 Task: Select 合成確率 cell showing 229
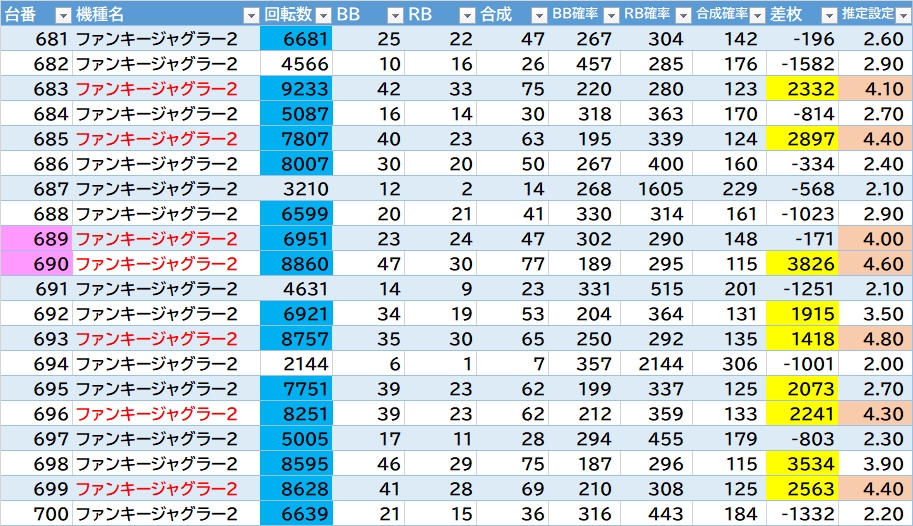(x=730, y=189)
